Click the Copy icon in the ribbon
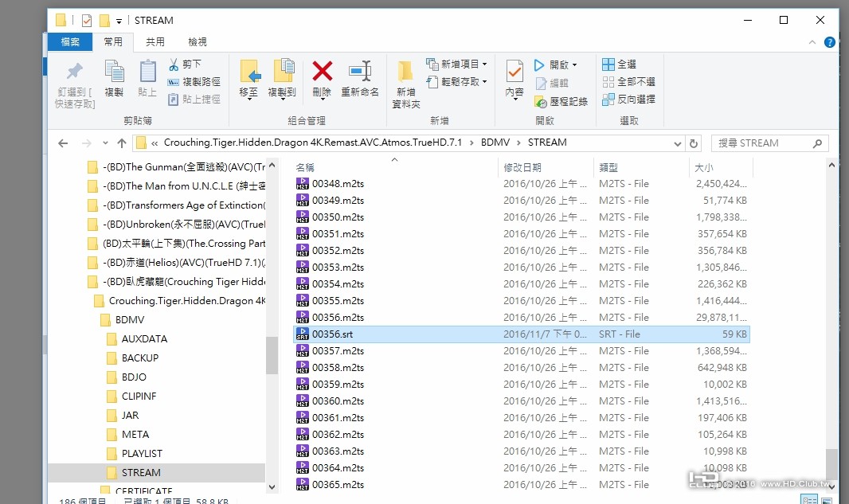Screen dimensions: 849x504 pyautogui.click(x=114, y=72)
